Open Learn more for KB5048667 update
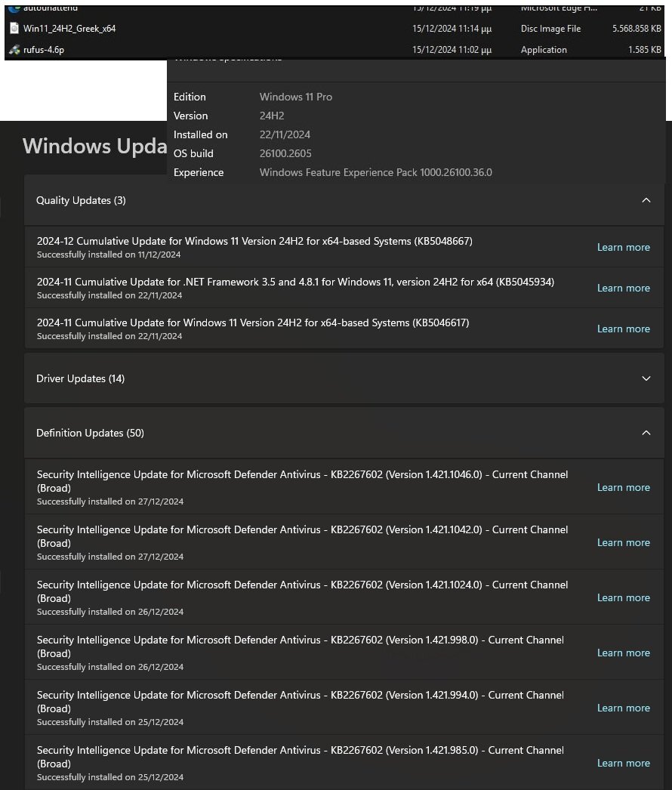The image size is (672, 790). click(623, 248)
